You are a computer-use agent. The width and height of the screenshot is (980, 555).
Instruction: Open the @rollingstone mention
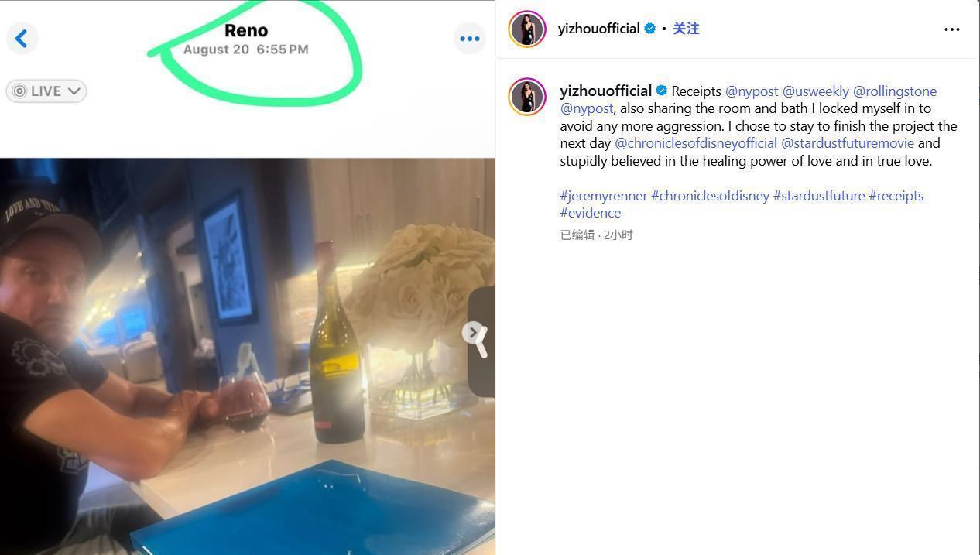click(x=894, y=91)
